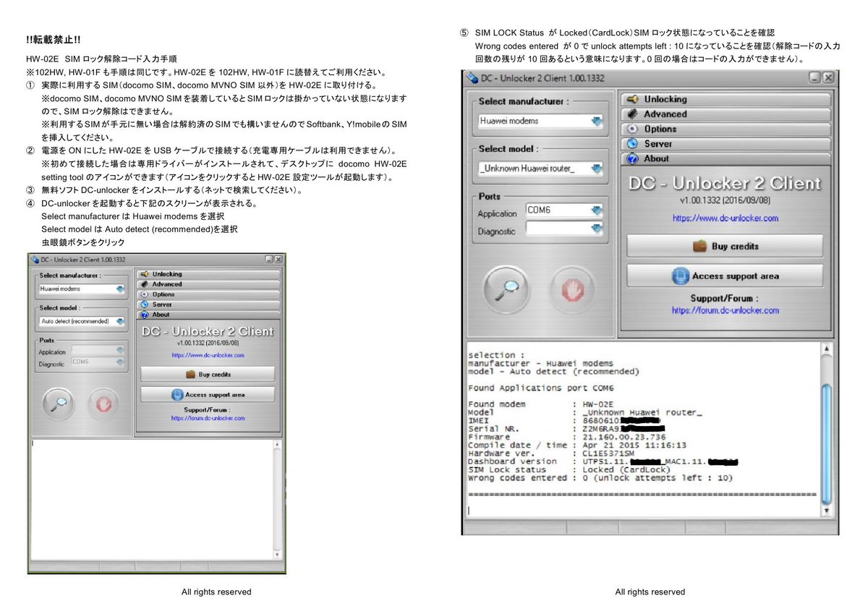This screenshot has height=614, width=868.
Task: Click question icon beside About in large window
Action: pyautogui.click(x=632, y=158)
